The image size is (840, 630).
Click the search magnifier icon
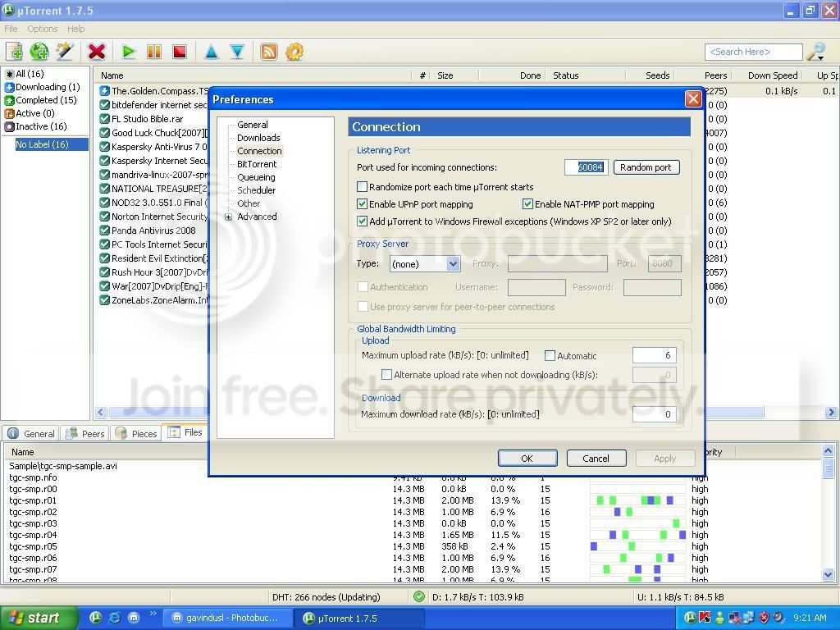(x=816, y=52)
